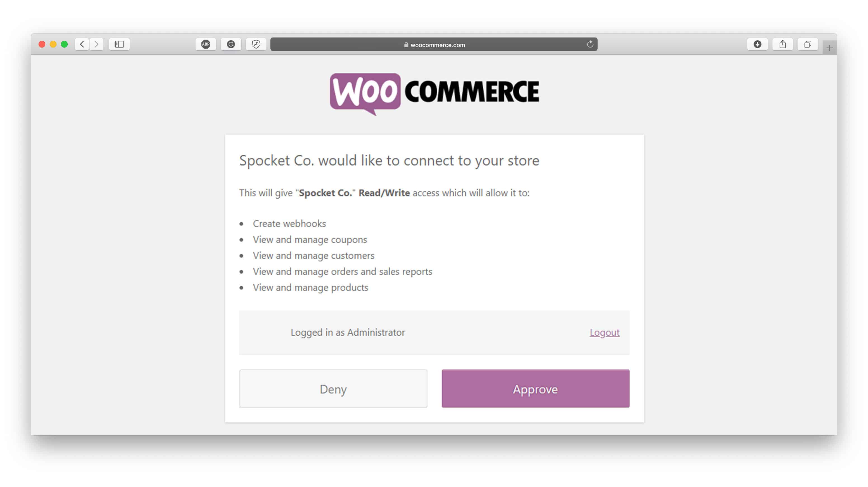Click the logged-in Administrator session box
The width and height of the screenshot is (868, 487).
pos(434,332)
